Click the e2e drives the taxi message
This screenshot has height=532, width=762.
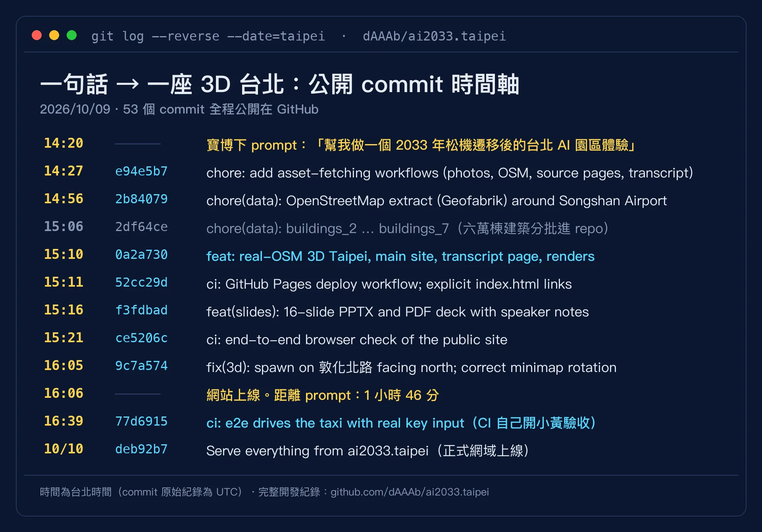(401, 423)
